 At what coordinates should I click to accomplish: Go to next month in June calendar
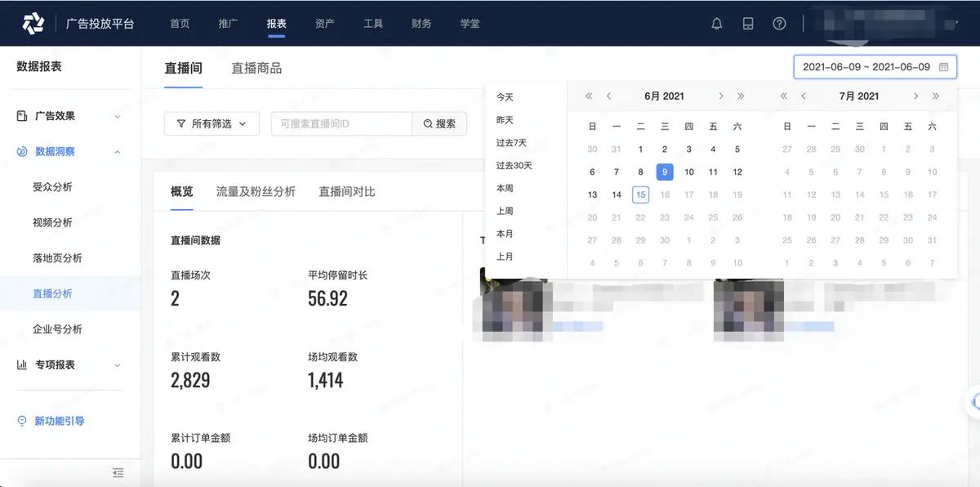[720, 96]
